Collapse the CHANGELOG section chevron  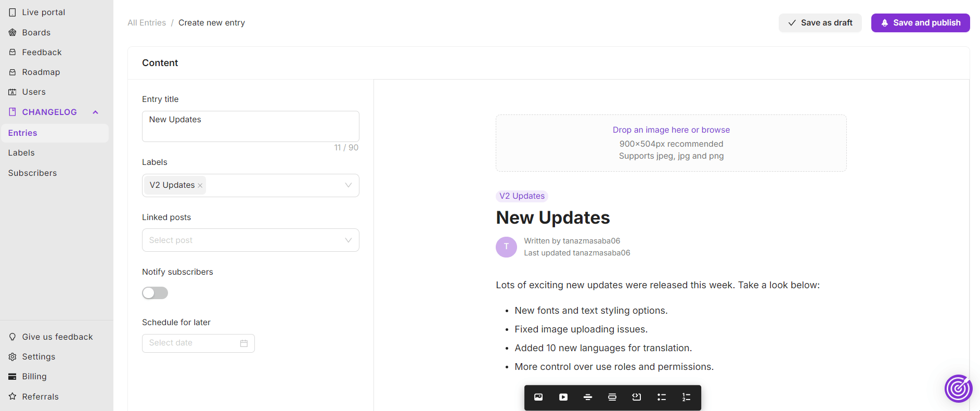(95, 112)
